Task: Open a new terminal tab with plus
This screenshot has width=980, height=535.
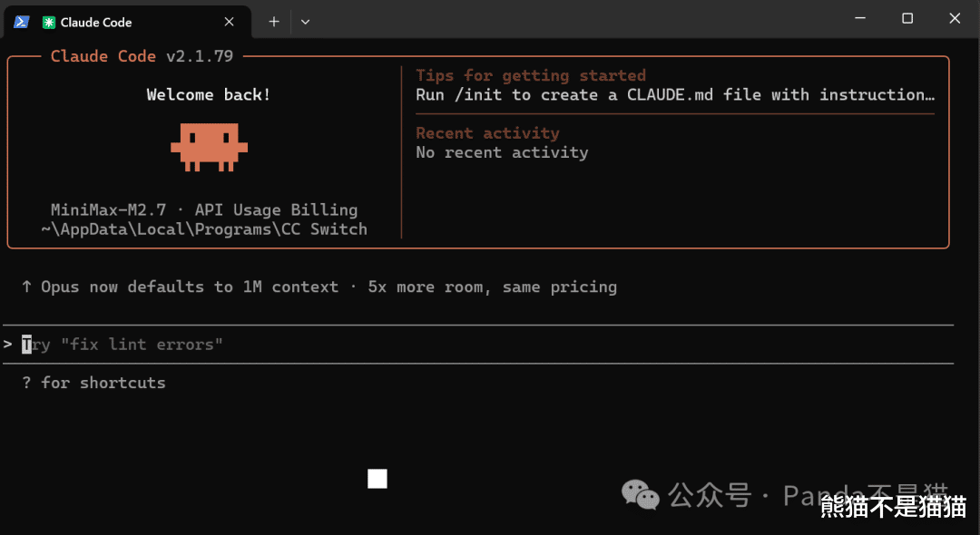Action: 274,22
